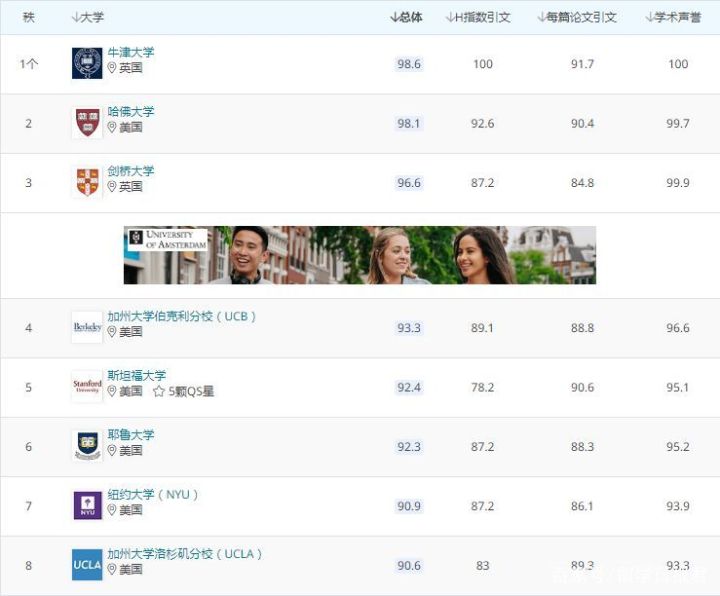Click the Harvard University shield logo
720x596 pixels.
click(87, 123)
